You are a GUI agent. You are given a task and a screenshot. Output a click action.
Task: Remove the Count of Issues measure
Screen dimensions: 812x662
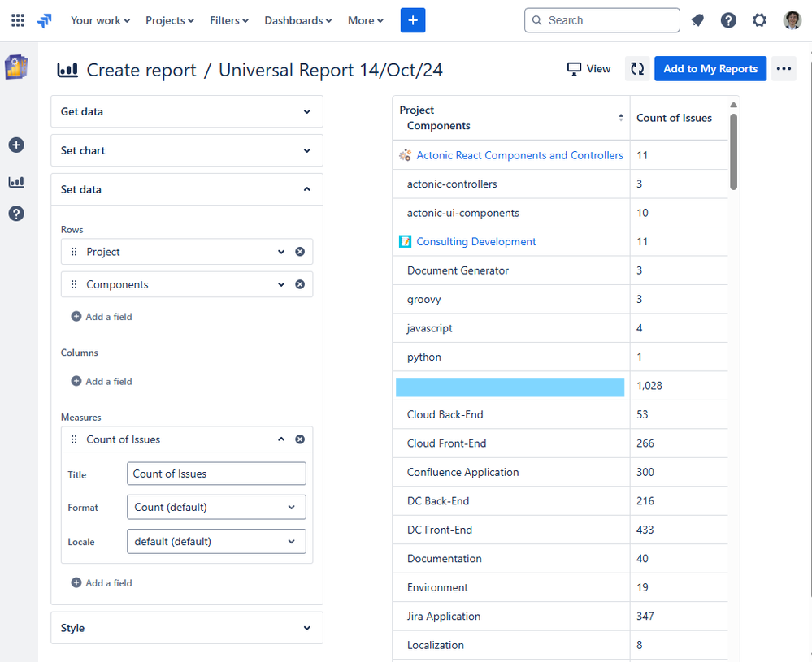tap(300, 439)
